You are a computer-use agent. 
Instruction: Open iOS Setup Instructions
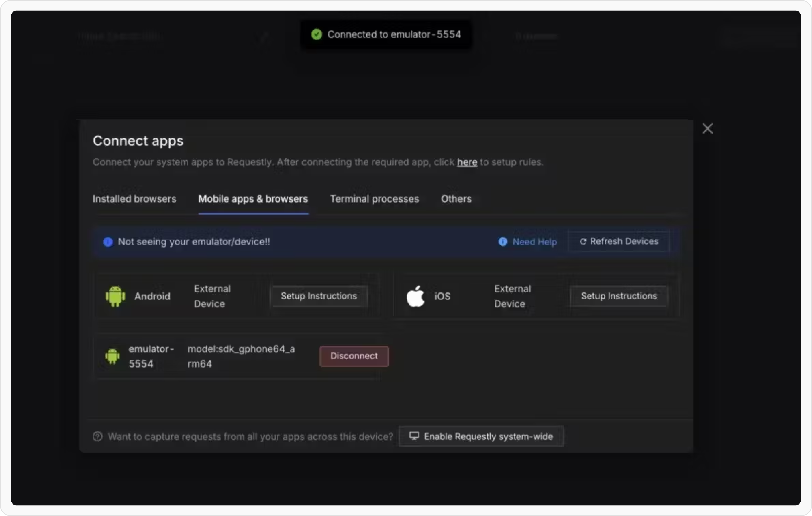coord(618,296)
